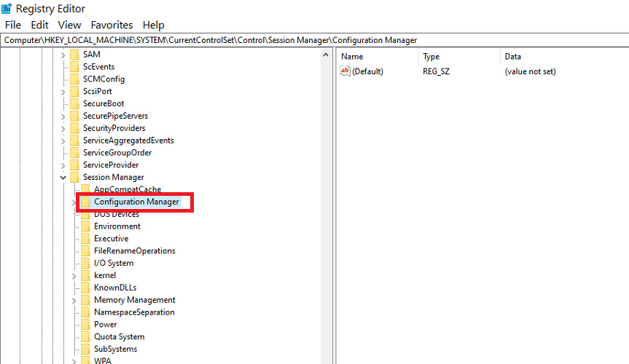Select the ServiceGroupOrder folder icon
The height and width of the screenshot is (364, 629).
coord(74,153)
